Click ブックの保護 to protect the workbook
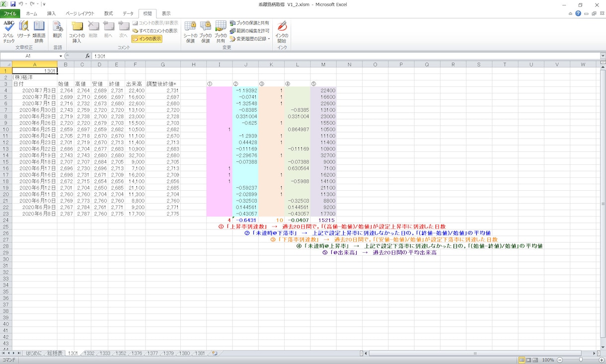The width and height of the screenshot is (606, 364). pyautogui.click(x=206, y=32)
